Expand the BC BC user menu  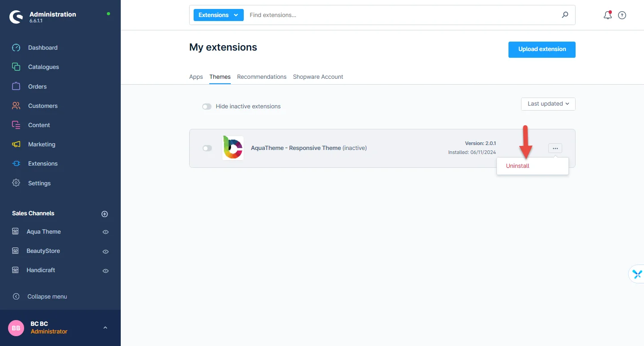(x=105, y=328)
